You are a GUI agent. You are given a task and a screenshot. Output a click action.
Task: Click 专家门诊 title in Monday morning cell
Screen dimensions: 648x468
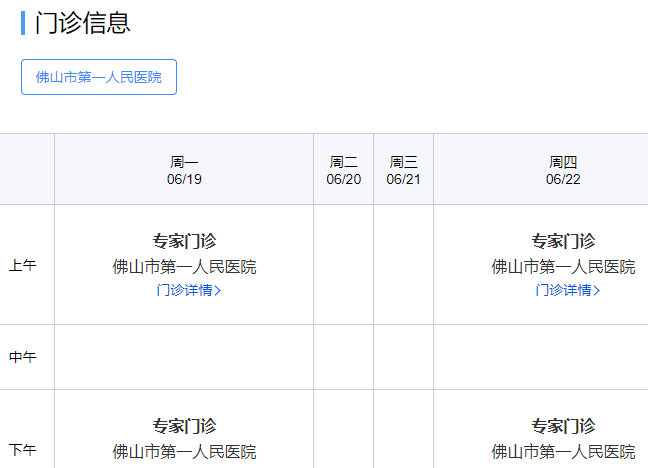pyautogui.click(x=184, y=241)
